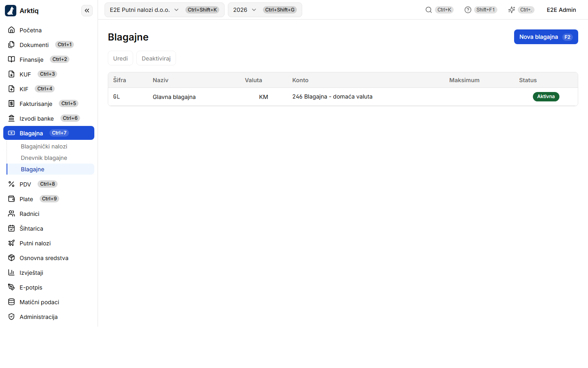588x368 pixels.
Task: Click the Nova blagajna button
Action: pos(546,37)
